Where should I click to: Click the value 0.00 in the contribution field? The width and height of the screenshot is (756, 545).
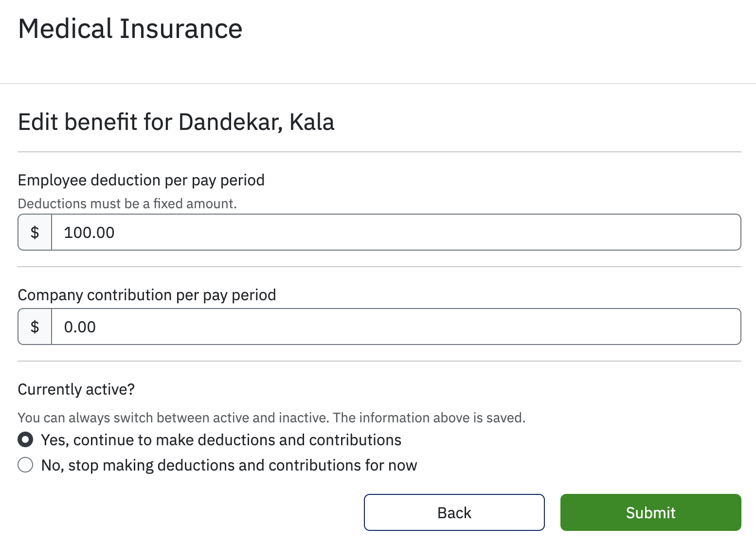click(x=79, y=327)
